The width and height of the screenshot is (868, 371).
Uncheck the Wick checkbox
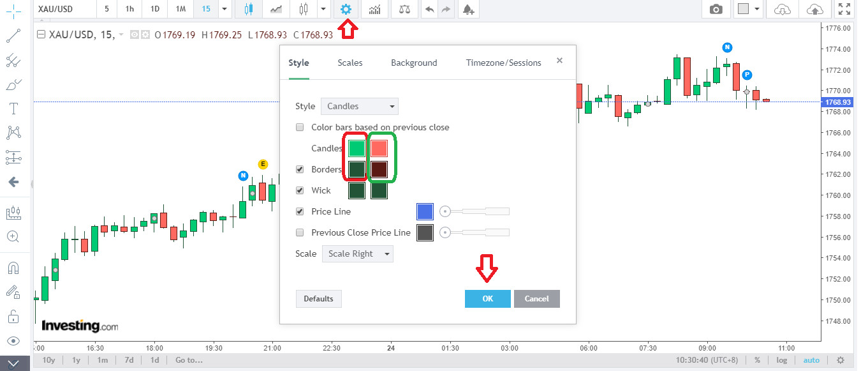[300, 190]
